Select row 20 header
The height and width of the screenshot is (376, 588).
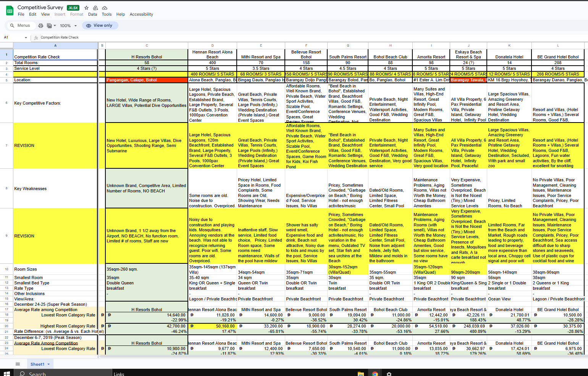[x=6, y=326]
